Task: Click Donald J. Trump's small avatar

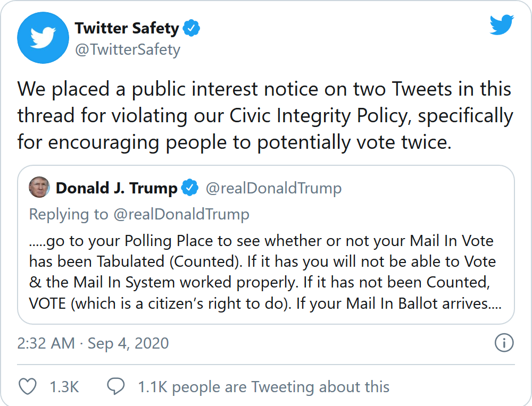Action: [x=39, y=188]
